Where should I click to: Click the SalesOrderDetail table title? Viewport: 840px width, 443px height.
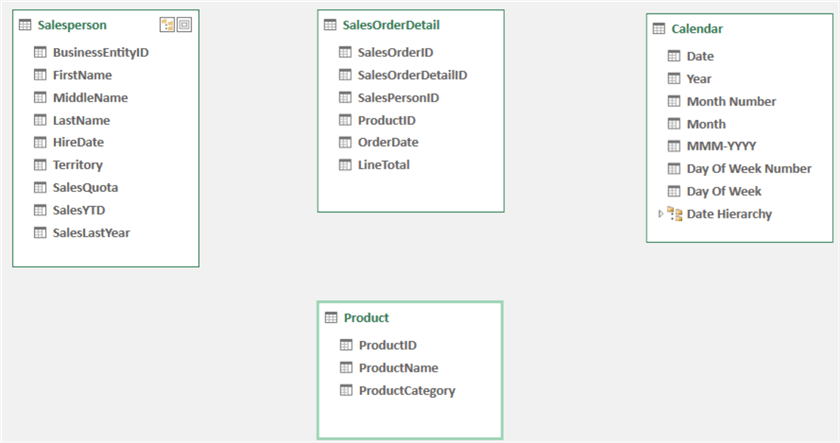[x=391, y=25]
